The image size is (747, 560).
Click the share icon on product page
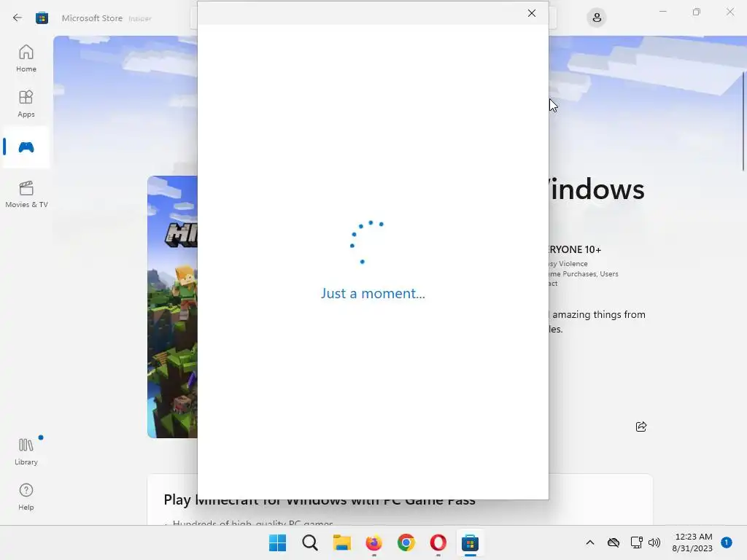click(641, 426)
